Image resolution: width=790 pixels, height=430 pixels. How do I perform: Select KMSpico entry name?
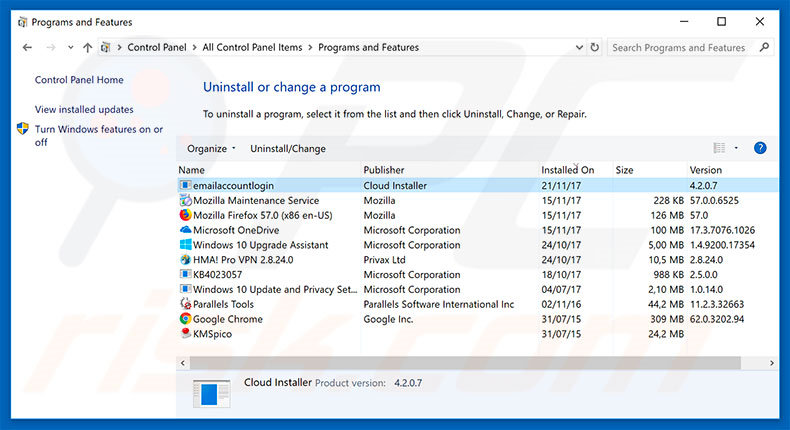(212, 334)
